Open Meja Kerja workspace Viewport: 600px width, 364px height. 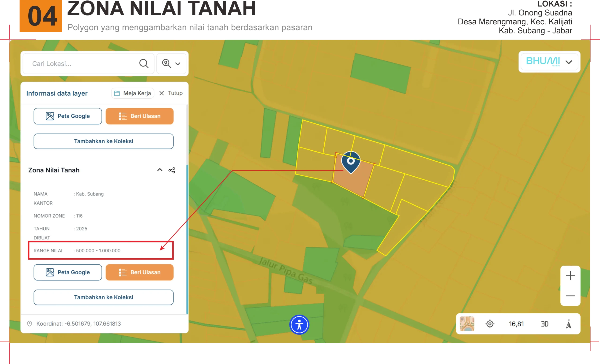(133, 93)
